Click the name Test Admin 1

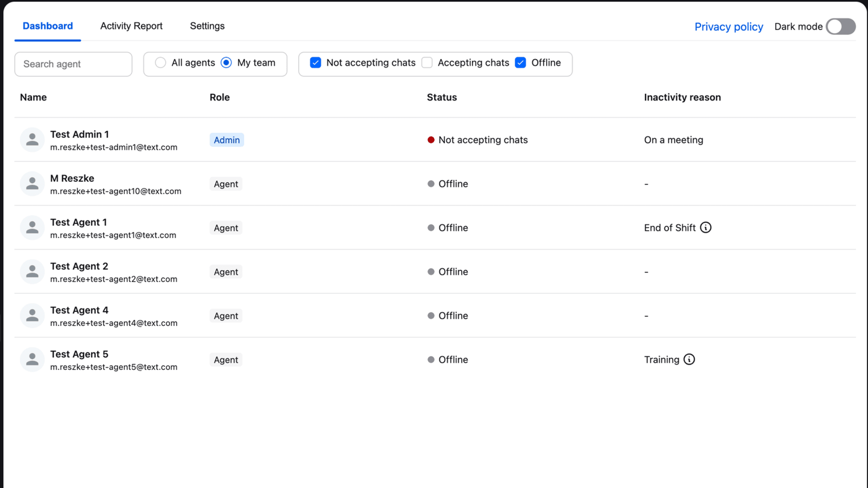pyautogui.click(x=80, y=134)
